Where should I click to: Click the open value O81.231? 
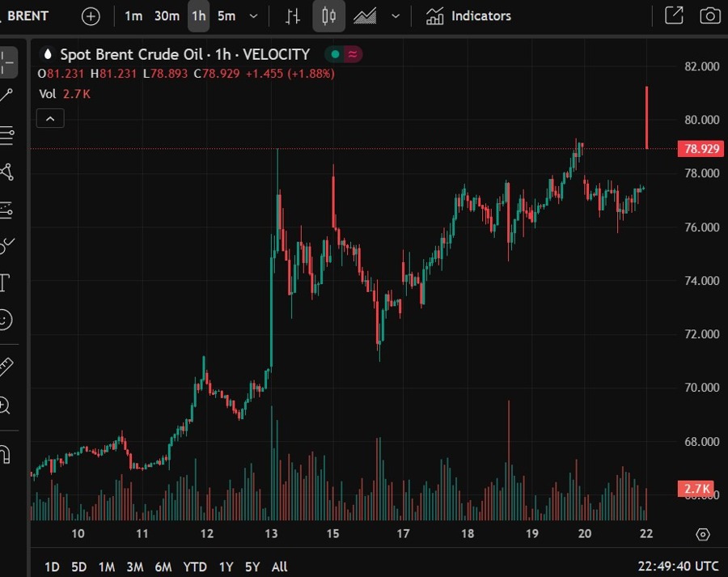pyautogui.click(x=61, y=74)
